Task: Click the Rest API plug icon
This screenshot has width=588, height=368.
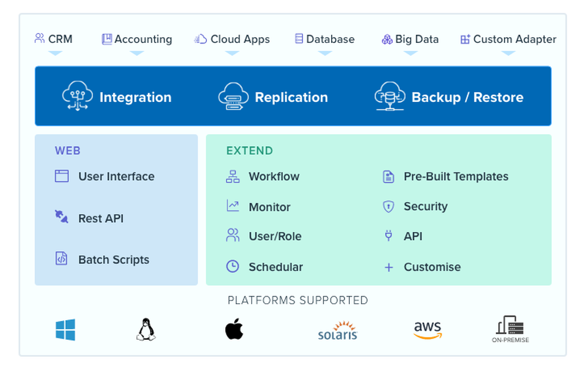Action: (x=62, y=217)
